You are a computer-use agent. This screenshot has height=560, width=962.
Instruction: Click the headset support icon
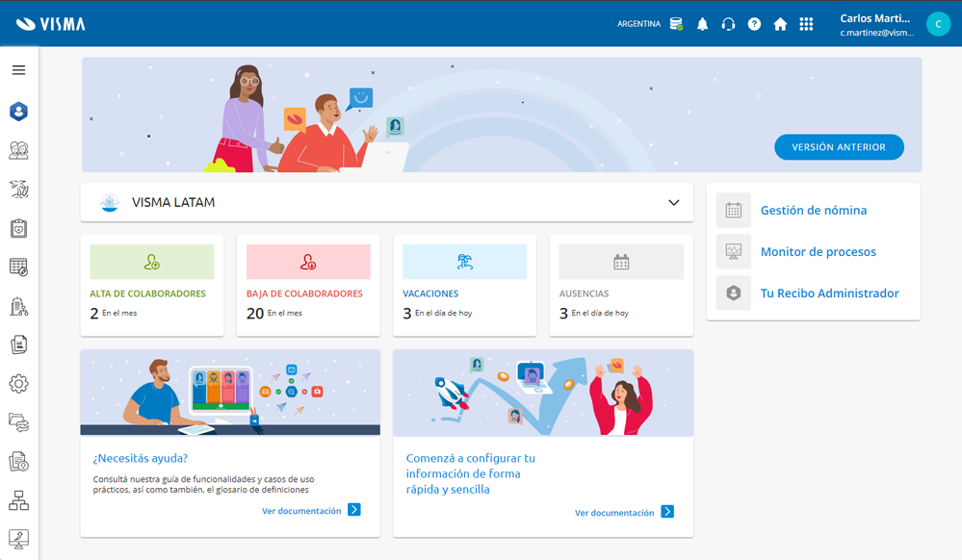point(728,24)
